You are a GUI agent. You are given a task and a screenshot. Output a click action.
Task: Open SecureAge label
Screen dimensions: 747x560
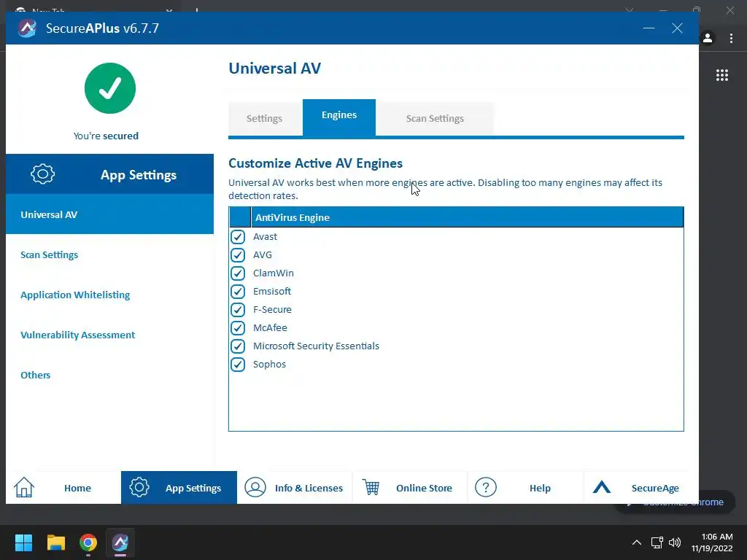[655, 488]
